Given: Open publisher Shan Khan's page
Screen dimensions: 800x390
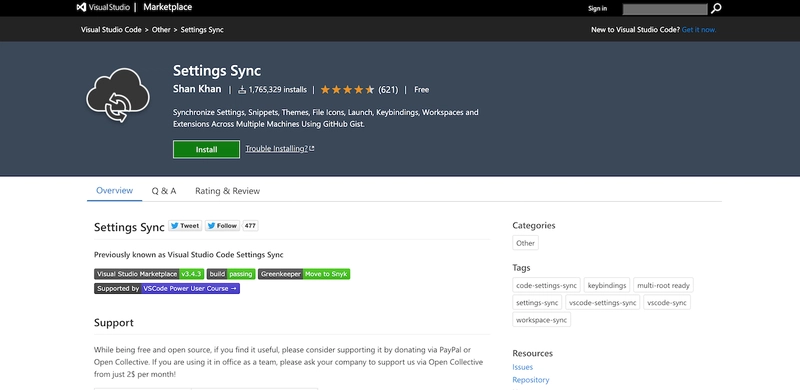Looking at the screenshot, I should 197,89.
